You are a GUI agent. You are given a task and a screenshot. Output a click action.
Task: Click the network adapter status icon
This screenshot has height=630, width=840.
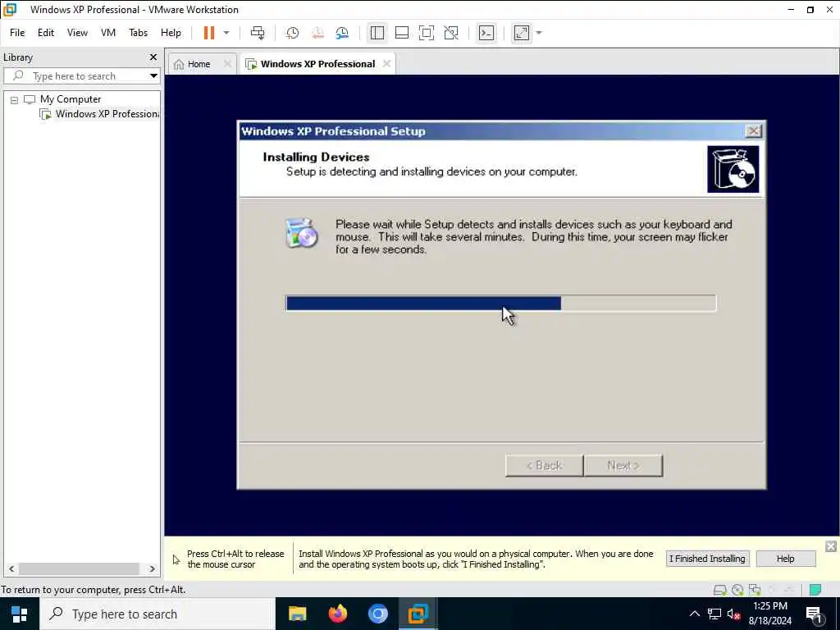click(x=755, y=591)
